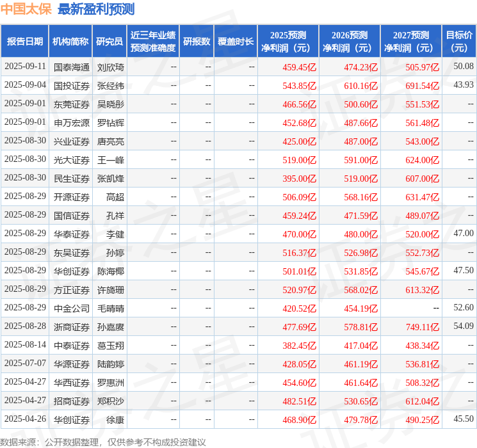Click the 612.04亿 forecast value
The image size is (477, 448).
(x=422, y=401)
